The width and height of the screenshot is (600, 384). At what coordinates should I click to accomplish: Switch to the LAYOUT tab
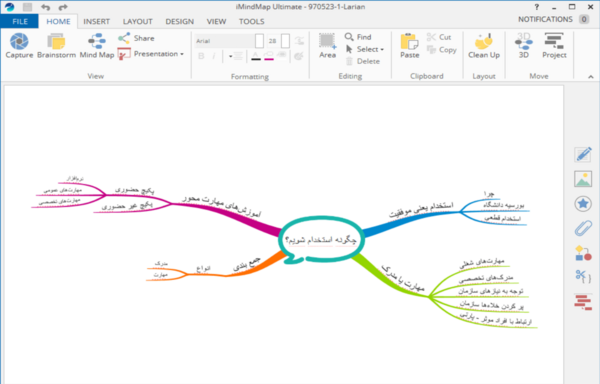[x=137, y=21]
